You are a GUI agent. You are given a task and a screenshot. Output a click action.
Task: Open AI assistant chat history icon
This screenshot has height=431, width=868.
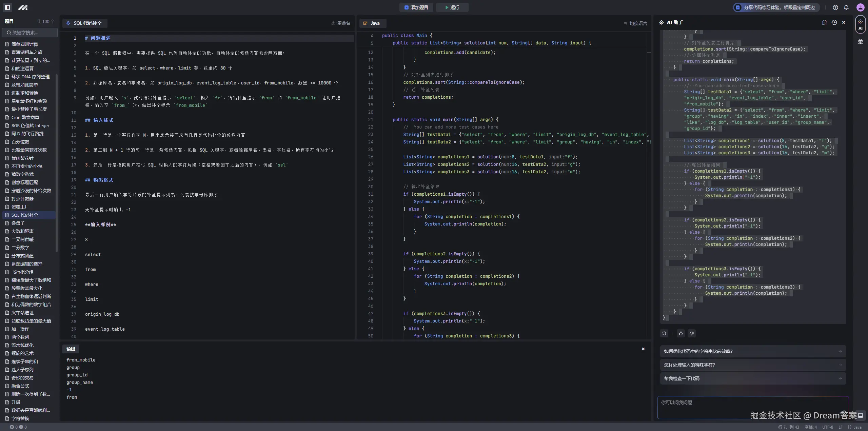click(x=834, y=22)
